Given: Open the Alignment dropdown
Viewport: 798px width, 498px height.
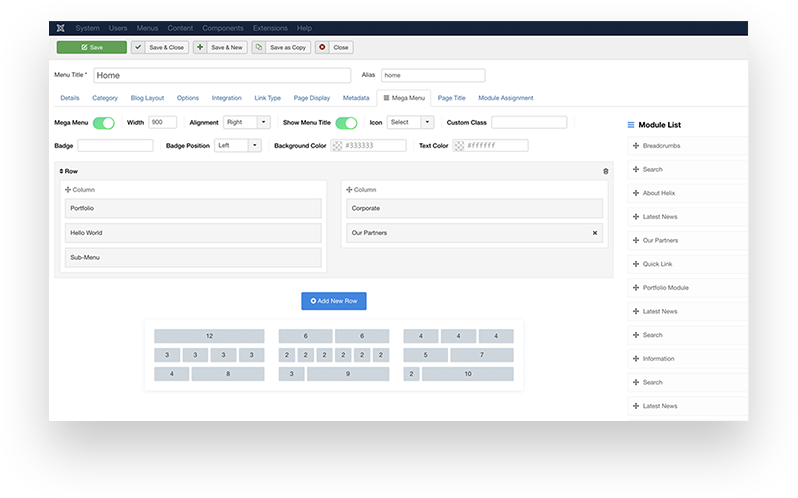Looking at the screenshot, I should (247, 122).
